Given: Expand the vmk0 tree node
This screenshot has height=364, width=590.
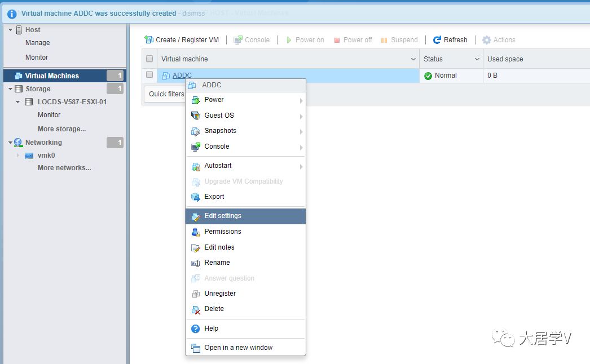Looking at the screenshot, I should pos(17,156).
